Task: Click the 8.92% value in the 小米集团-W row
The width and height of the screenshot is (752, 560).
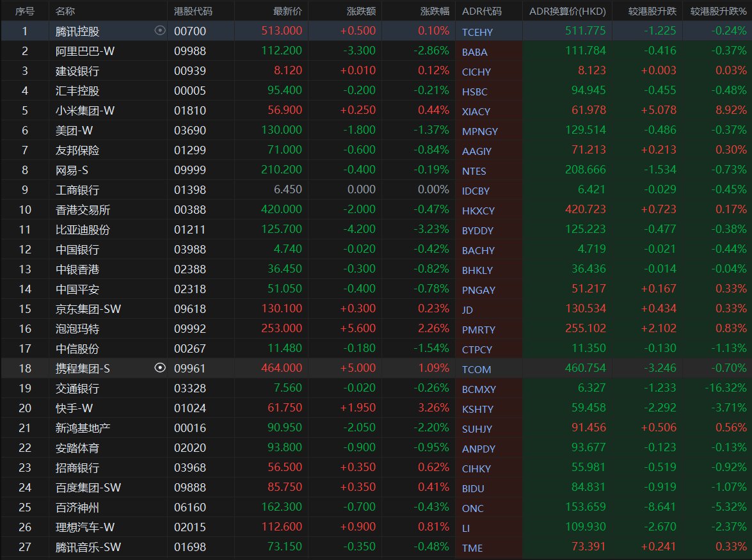Action: coord(731,110)
